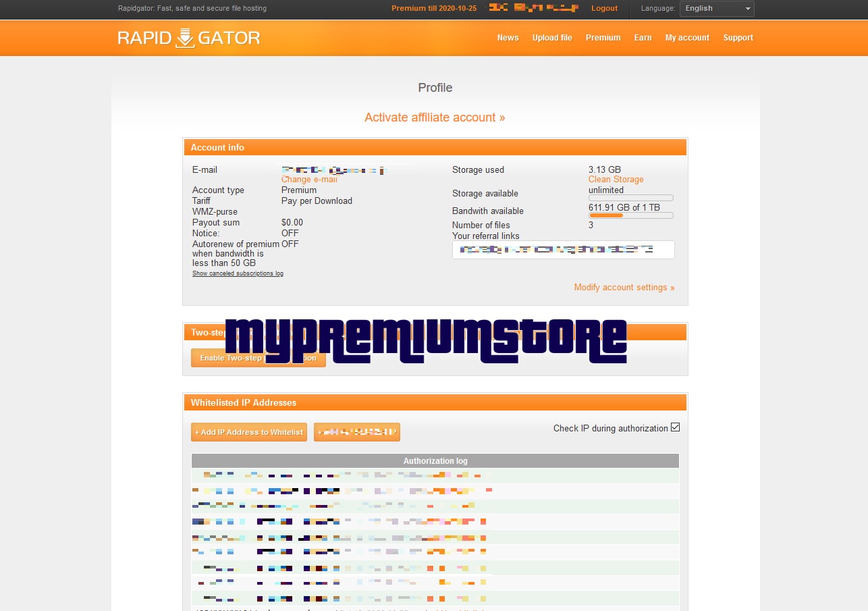Click the Account info header
Image resolution: width=868 pixels, height=611 pixels.
(435, 147)
